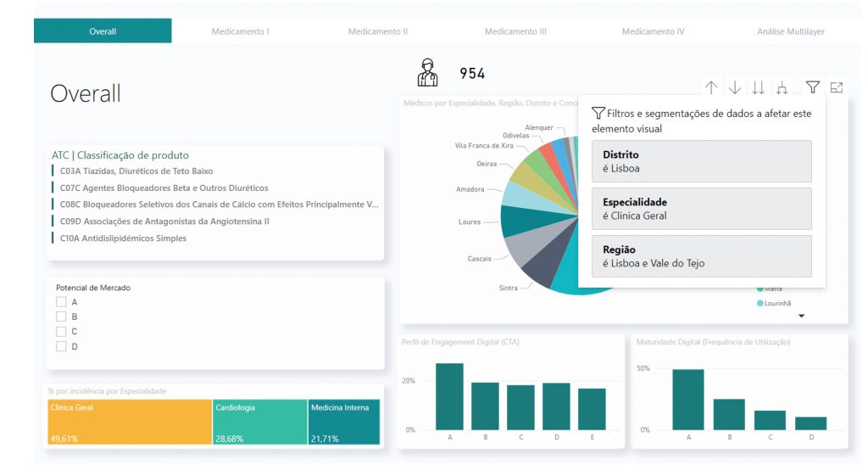The height and width of the screenshot is (465, 868).
Task: Click the filter funnel icon on the visual
Action: click(812, 87)
